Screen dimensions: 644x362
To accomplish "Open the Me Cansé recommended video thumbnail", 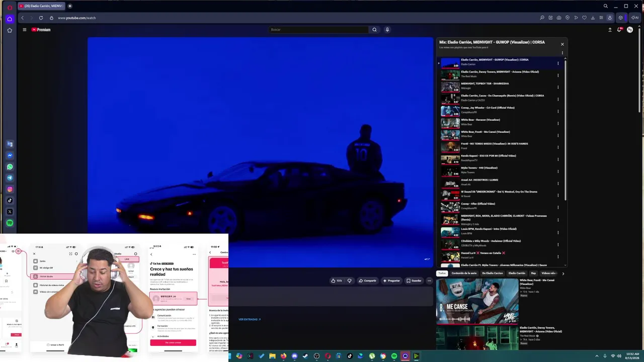I will click(x=477, y=302).
